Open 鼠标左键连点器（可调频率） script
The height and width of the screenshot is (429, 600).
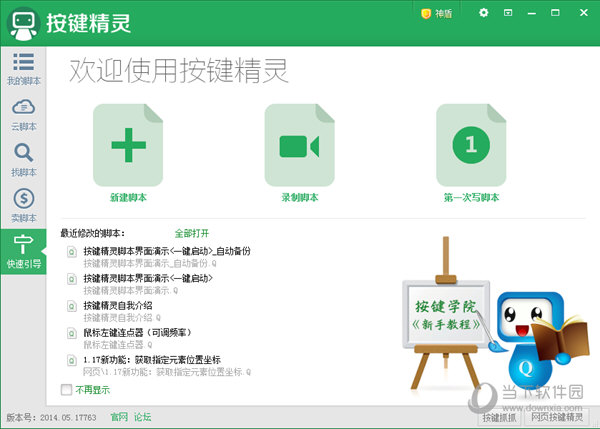pyautogui.click(x=137, y=333)
